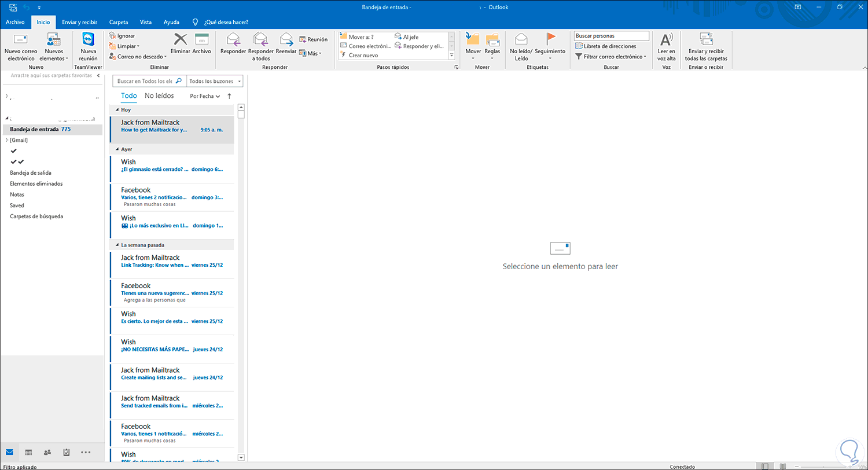The width and height of the screenshot is (868, 470).
Task: Switch to the Calendar view icon
Action: click(x=28, y=452)
